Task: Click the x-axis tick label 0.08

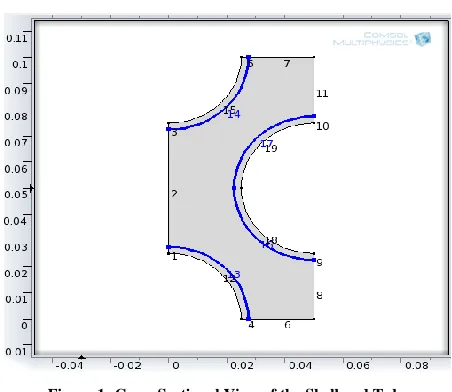Action: (x=417, y=366)
